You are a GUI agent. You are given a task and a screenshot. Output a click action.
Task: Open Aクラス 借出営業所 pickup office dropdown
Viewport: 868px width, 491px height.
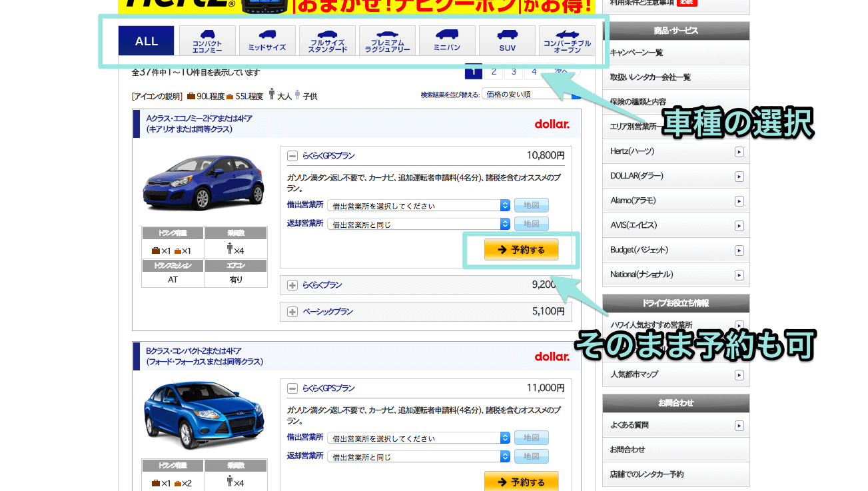(418, 206)
